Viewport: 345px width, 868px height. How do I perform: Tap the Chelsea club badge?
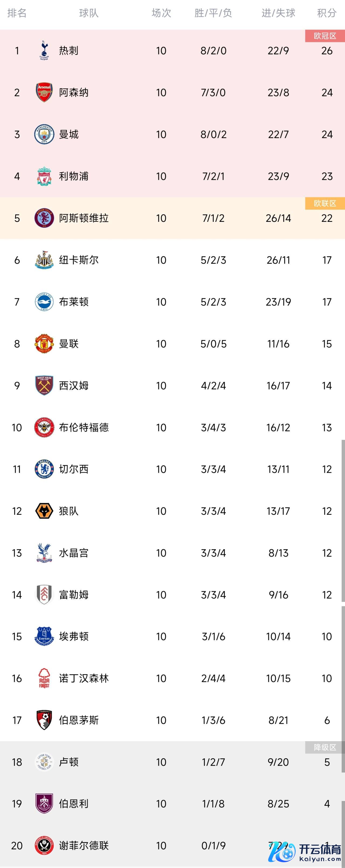(x=44, y=469)
